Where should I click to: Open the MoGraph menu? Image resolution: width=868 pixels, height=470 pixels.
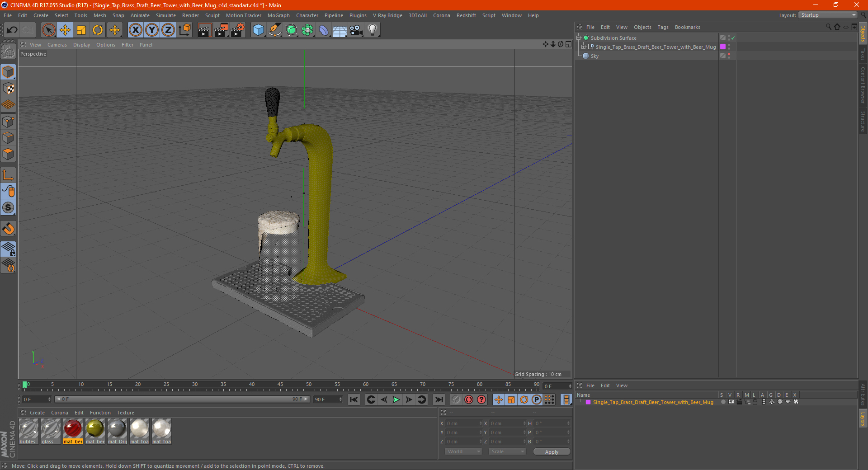coord(278,15)
